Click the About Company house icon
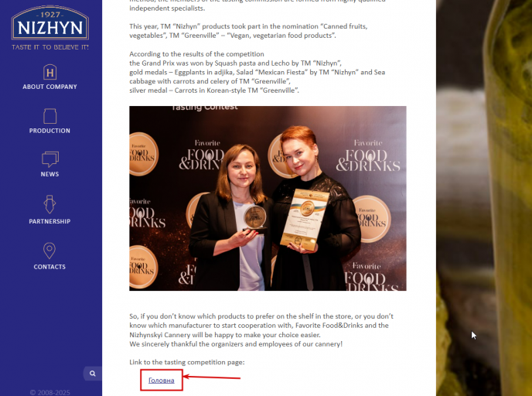This screenshot has height=396, width=532. coord(49,72)
